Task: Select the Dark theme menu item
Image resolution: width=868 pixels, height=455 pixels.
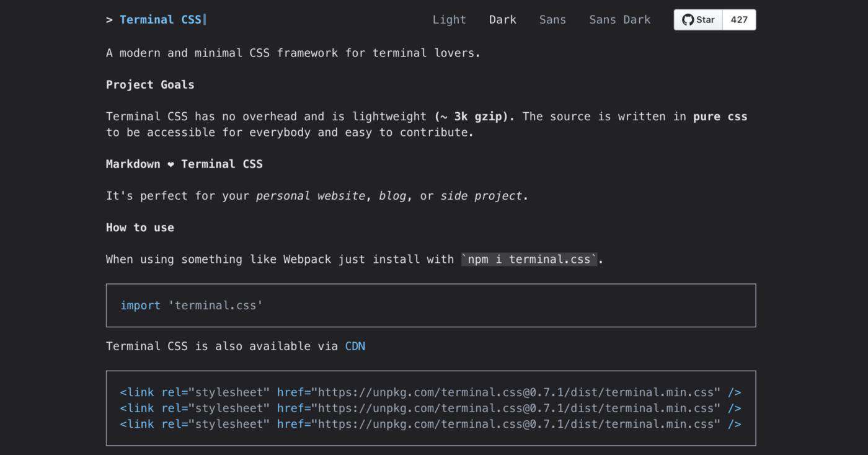Action: (503, 20)
